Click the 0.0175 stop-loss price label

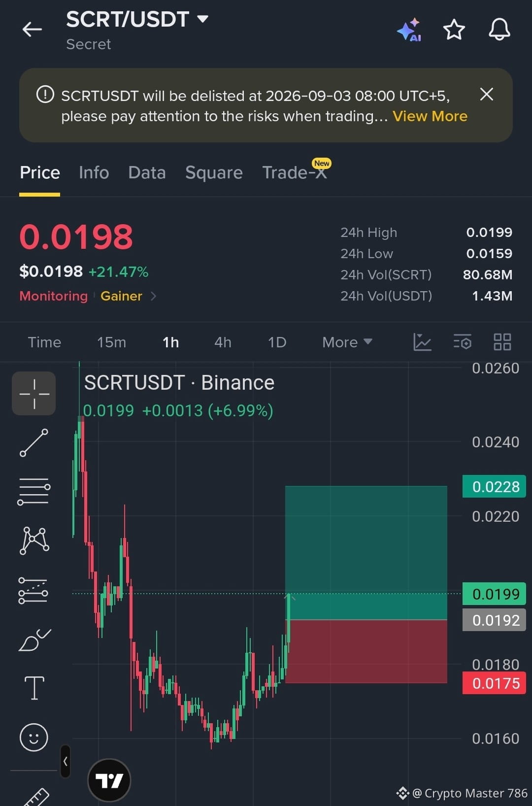(x=494, y=683)
